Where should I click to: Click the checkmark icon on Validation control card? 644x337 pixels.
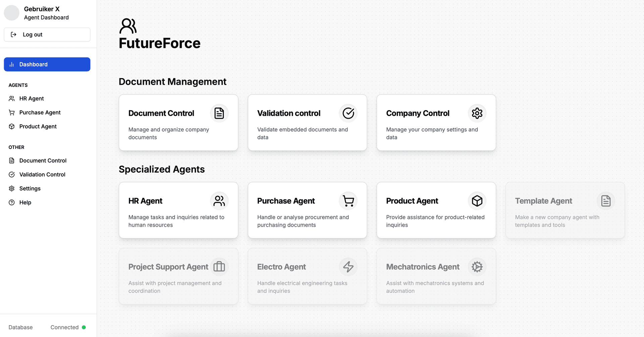click(x=348, y=113)
